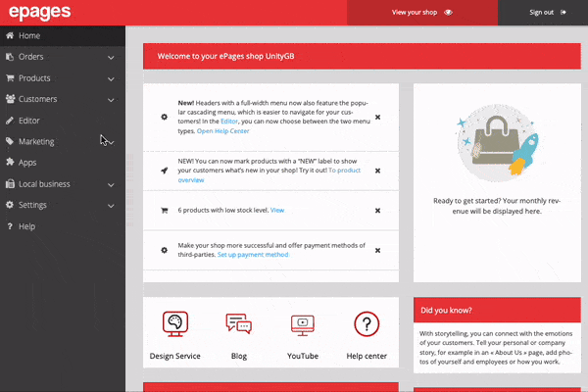Expand the Orders submenu chevron
This screenshot has height=392, width=588.
(111, 58)
